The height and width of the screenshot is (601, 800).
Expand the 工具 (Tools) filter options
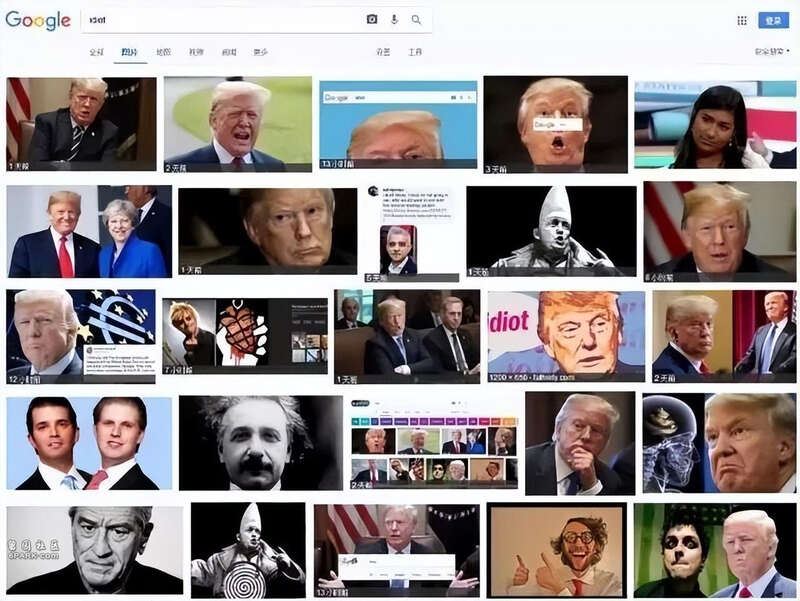(415, 52)
